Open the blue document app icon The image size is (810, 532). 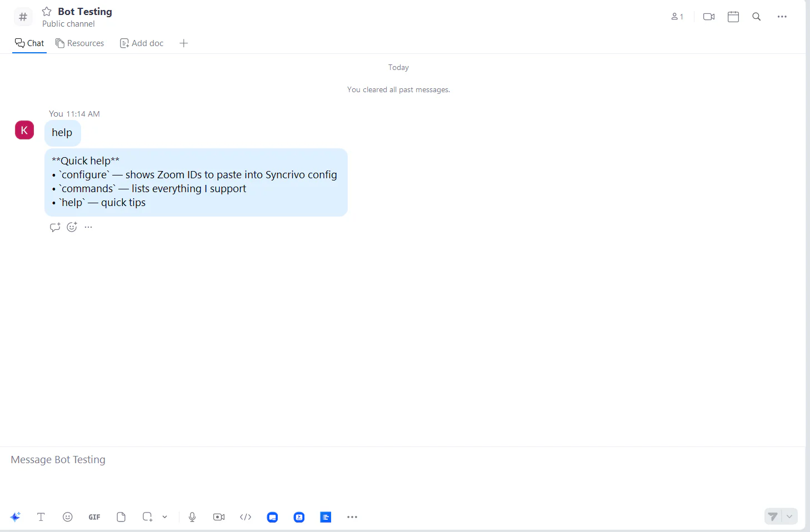pos(326,517)
